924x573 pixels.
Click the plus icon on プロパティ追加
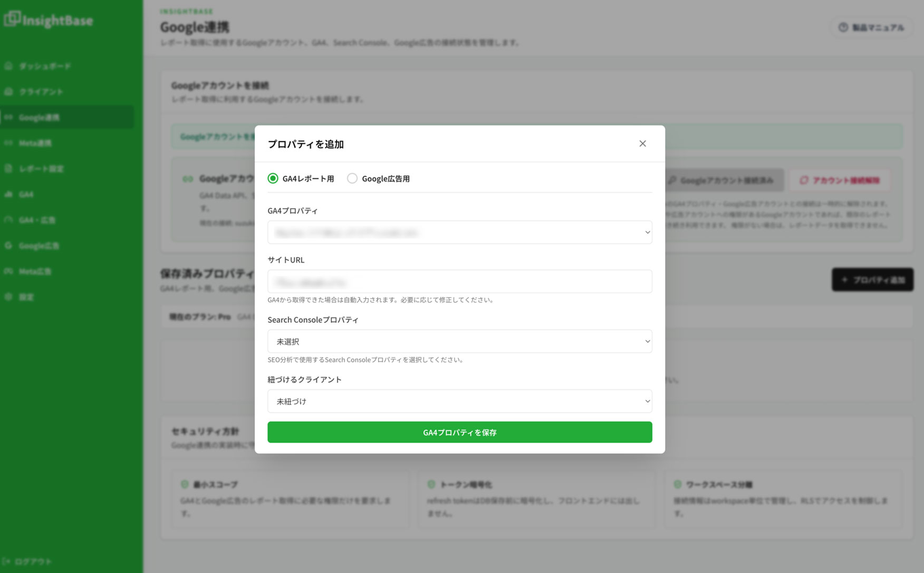point(844,280)
